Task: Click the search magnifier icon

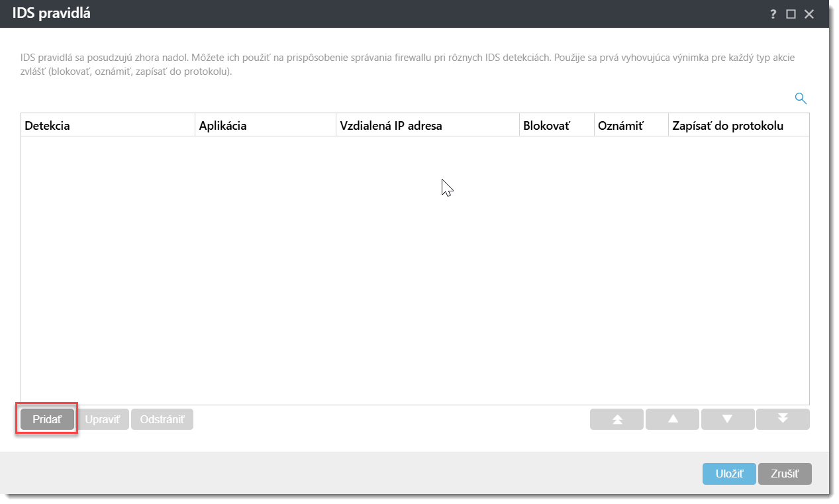Action: (x=800, y=99)
